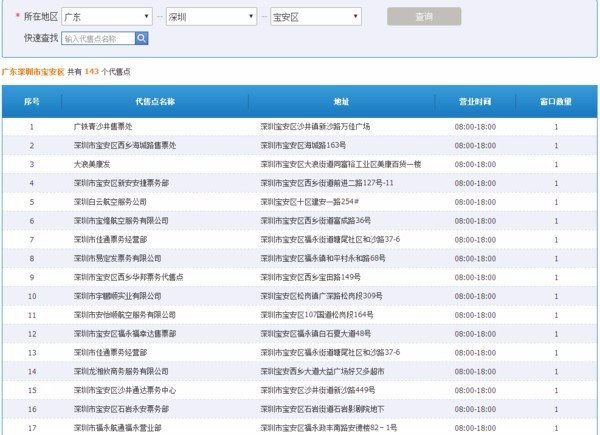Select 深圳市宝安区西乡海城路售票处 name
Viewport: 600px width, 435px height.
(x=125, y=145)
